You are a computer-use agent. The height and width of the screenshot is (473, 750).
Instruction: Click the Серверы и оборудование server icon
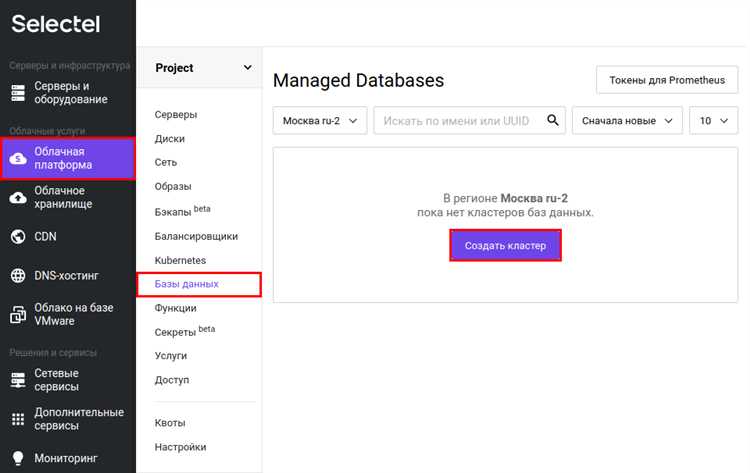click(18, 93)
